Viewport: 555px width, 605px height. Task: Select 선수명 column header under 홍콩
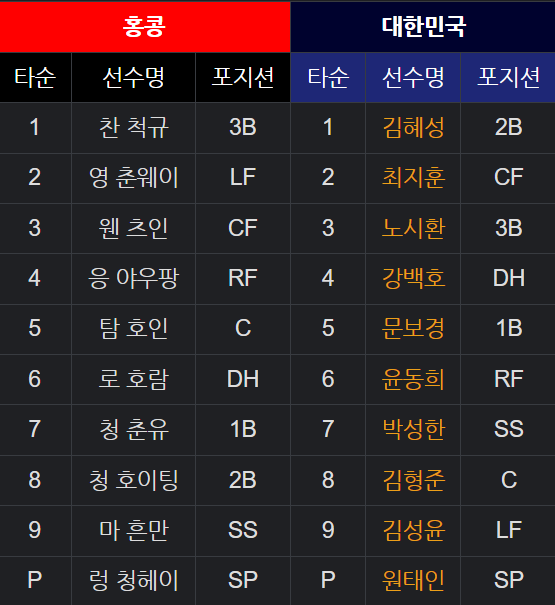point(134,77)
